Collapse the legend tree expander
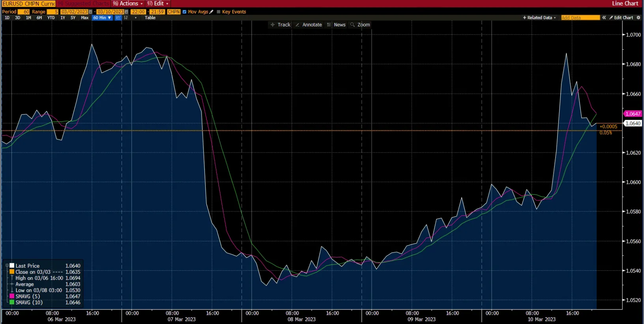This screenshot has height=324, width=644. pyautogui.click(x=7, y=266)
